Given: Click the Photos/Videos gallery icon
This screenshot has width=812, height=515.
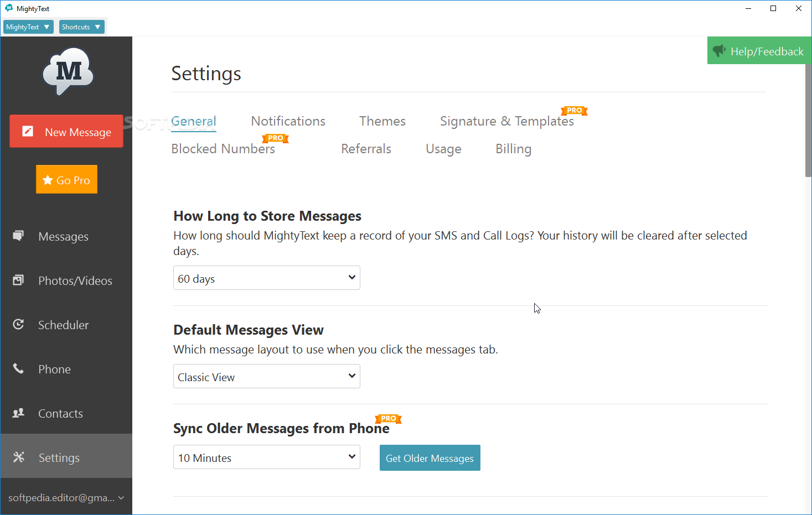Looking at the screenshot, I should pos(18,280).
